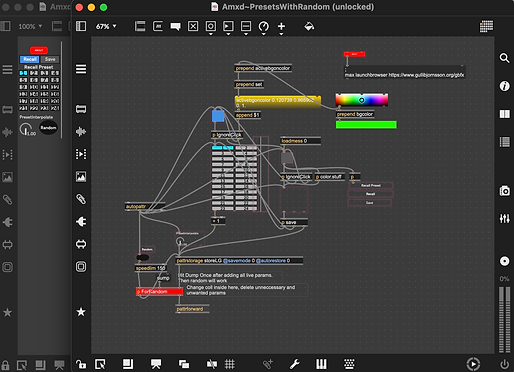The image size is (514, 372).
Task: Add a toggle object from toolbar
Action: [193, 26]
